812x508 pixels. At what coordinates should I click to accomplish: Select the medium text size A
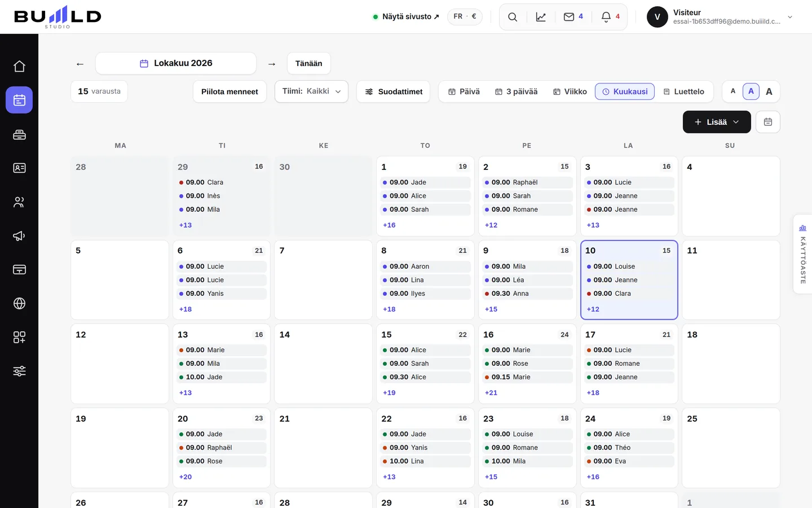pos(751,91)
